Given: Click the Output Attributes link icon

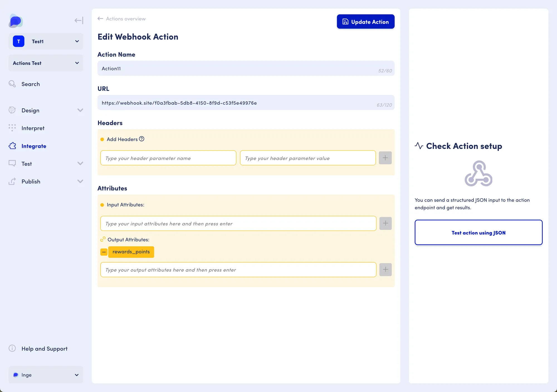Looking at the screenshot, I should tap(103, 239).
